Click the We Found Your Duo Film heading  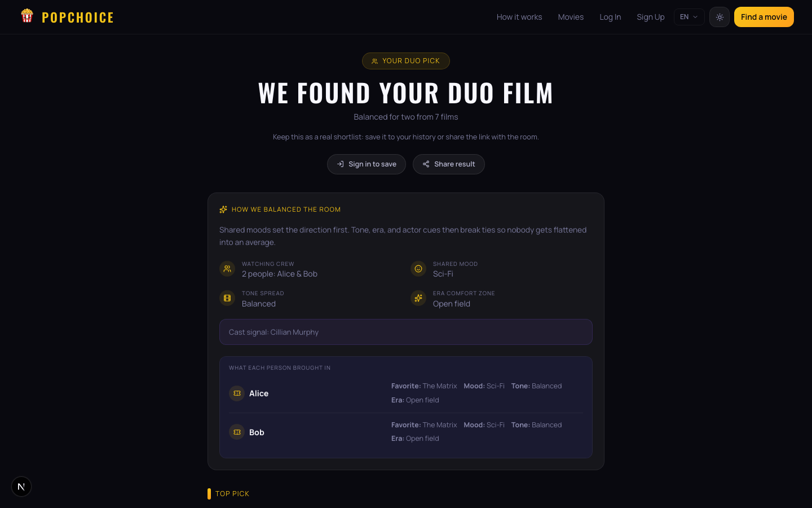[x=406, y=93]
